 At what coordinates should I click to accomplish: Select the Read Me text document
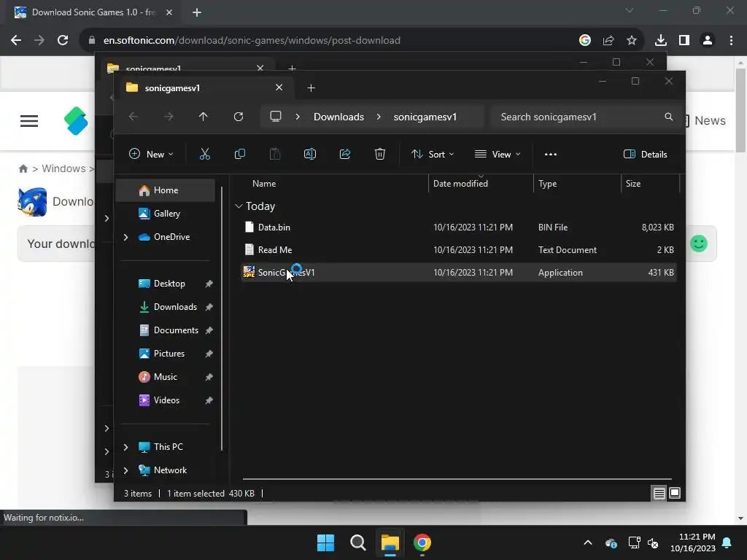(x=458, y=249)
